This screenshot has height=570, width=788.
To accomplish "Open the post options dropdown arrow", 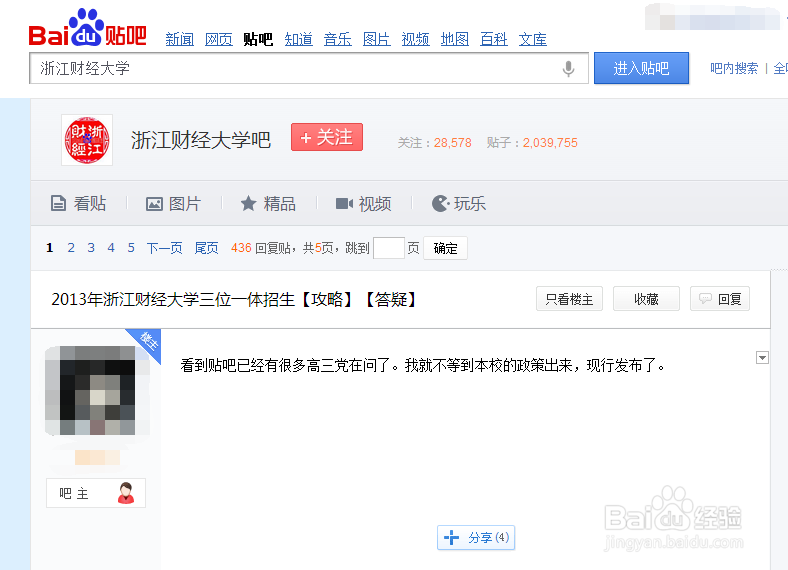I will (x=762, y=357).
